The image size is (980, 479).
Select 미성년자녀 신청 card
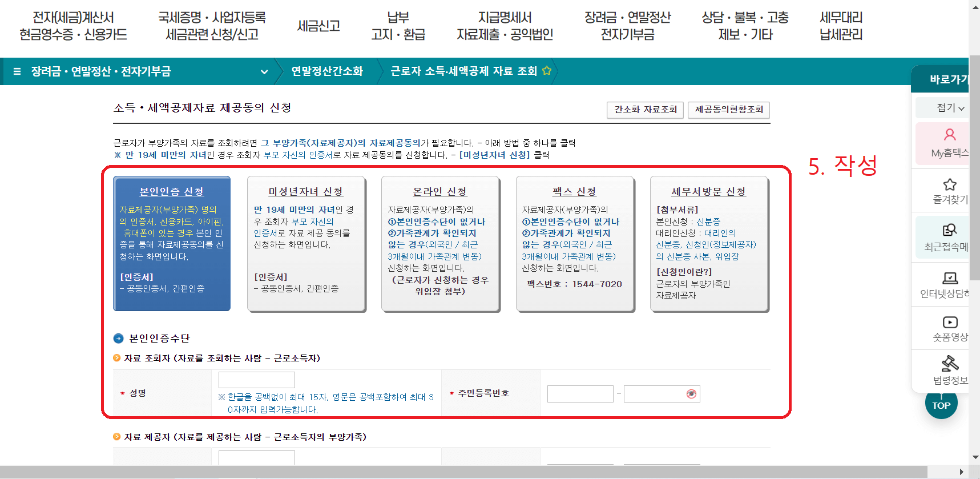tap(306, 244)
